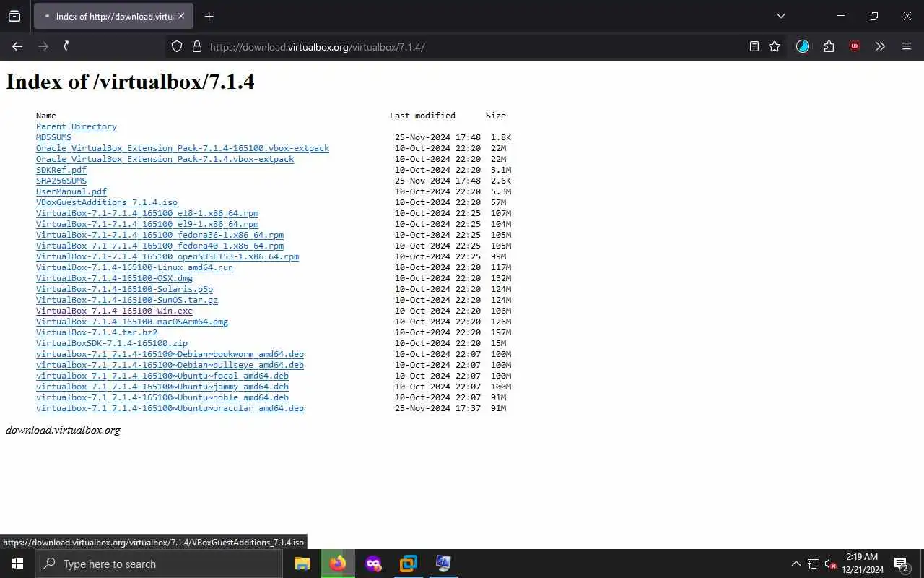Click the site security padlock icon
The height and width of the screenshot is (578, 924).
click(x=196, y=46)
